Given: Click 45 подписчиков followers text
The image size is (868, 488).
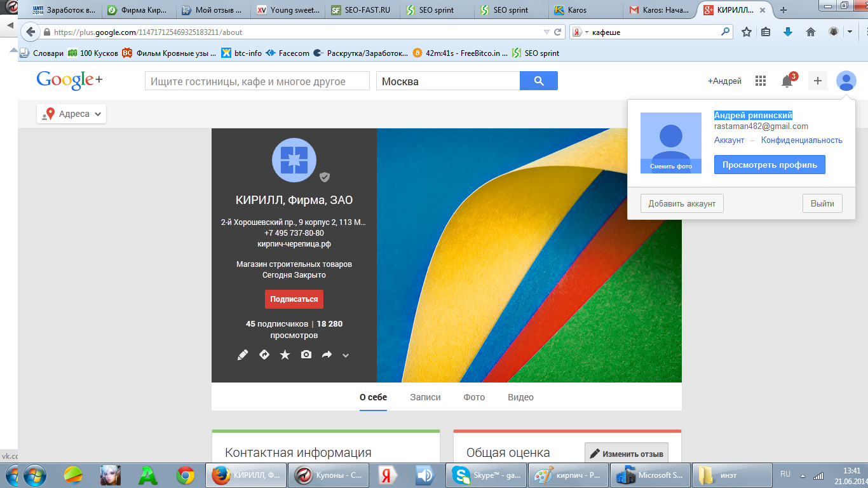Looking at the screenshot, I should 277,324.
